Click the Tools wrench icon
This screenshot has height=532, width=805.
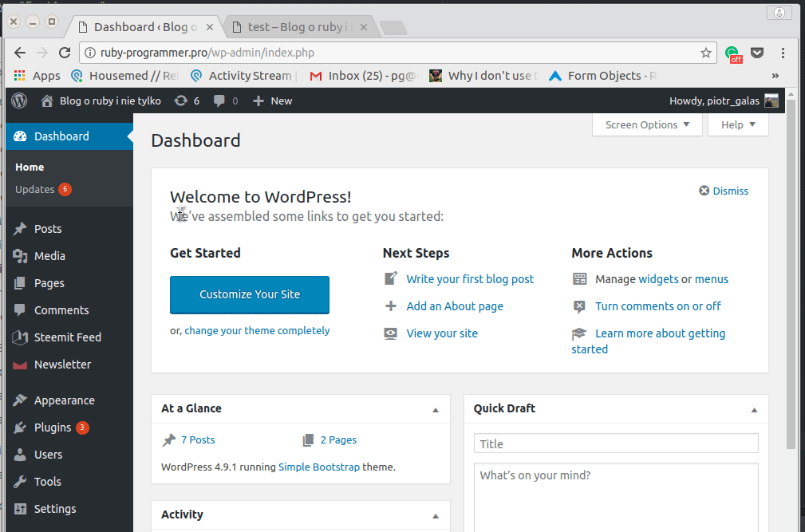(20, 482)
